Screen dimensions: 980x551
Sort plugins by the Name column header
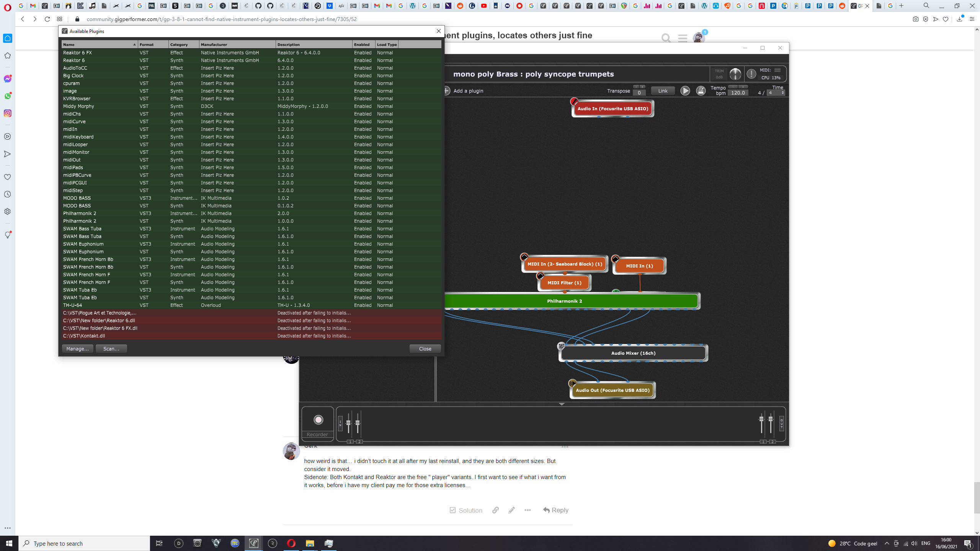tap(100, 44)
